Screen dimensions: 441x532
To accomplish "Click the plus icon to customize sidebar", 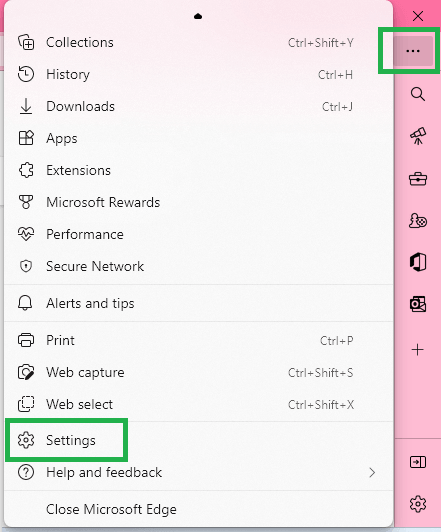I will tap(418, 349).
